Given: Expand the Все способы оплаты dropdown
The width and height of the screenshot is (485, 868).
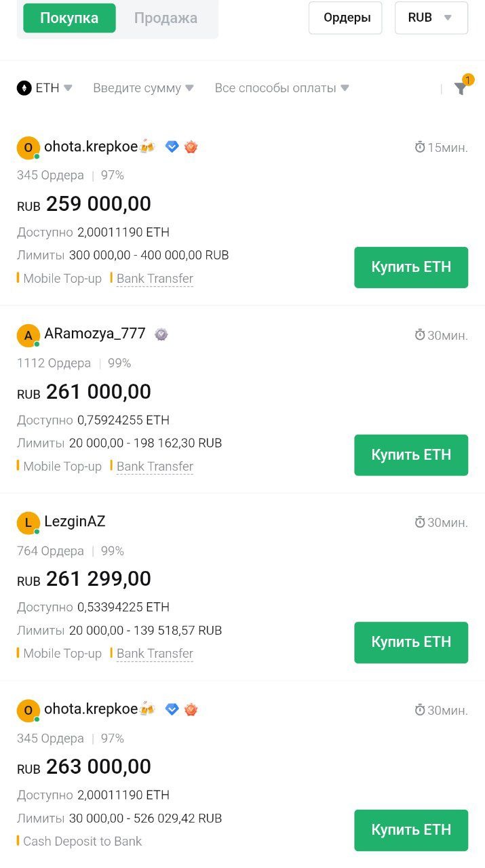Looking at the screenshot, I should point(280,87).
